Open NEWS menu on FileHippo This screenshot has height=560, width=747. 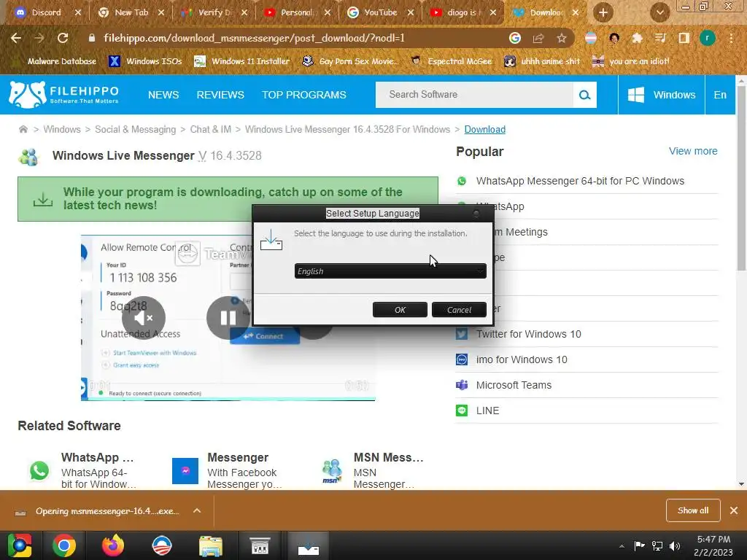click(163, 95)
